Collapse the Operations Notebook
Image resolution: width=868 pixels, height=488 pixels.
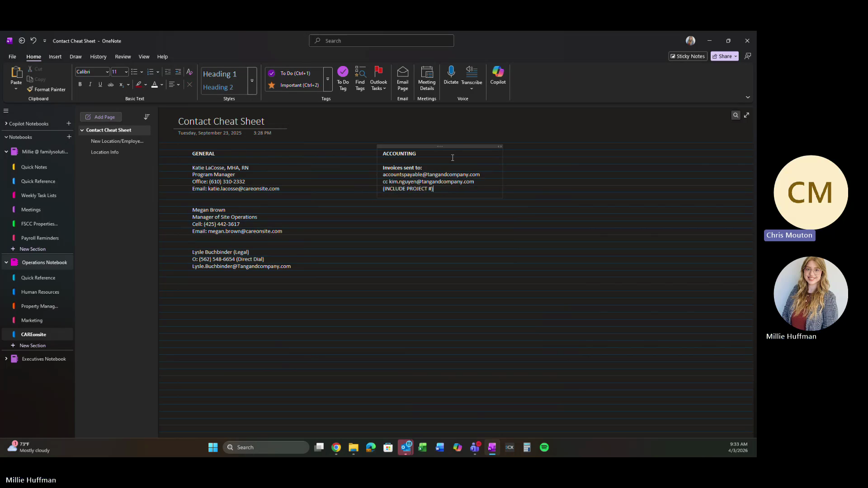click(x=6, y=263)
